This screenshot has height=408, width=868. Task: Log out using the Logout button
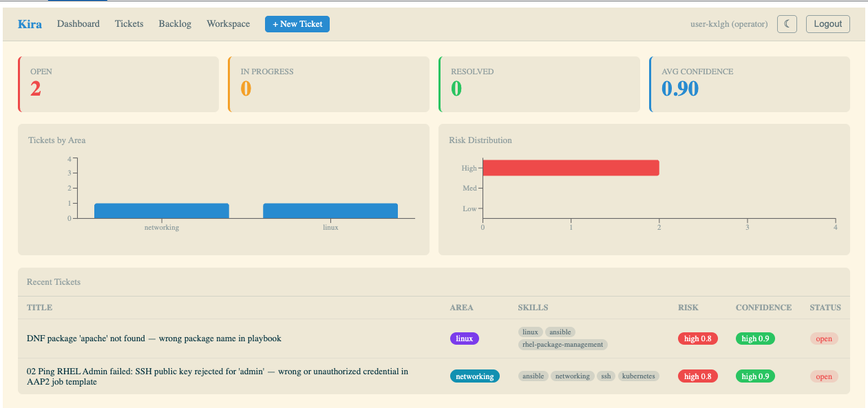pyautogui.click(x=828, y=24)
